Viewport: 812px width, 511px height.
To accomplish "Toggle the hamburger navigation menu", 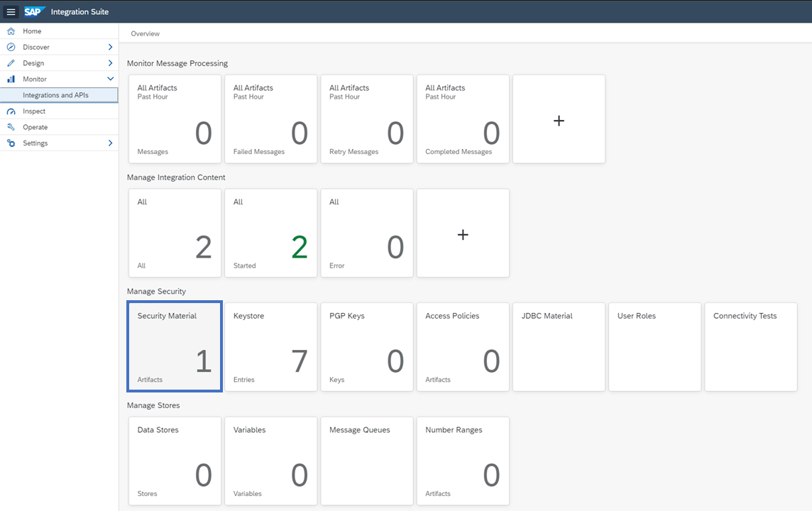I will point(11,11).
